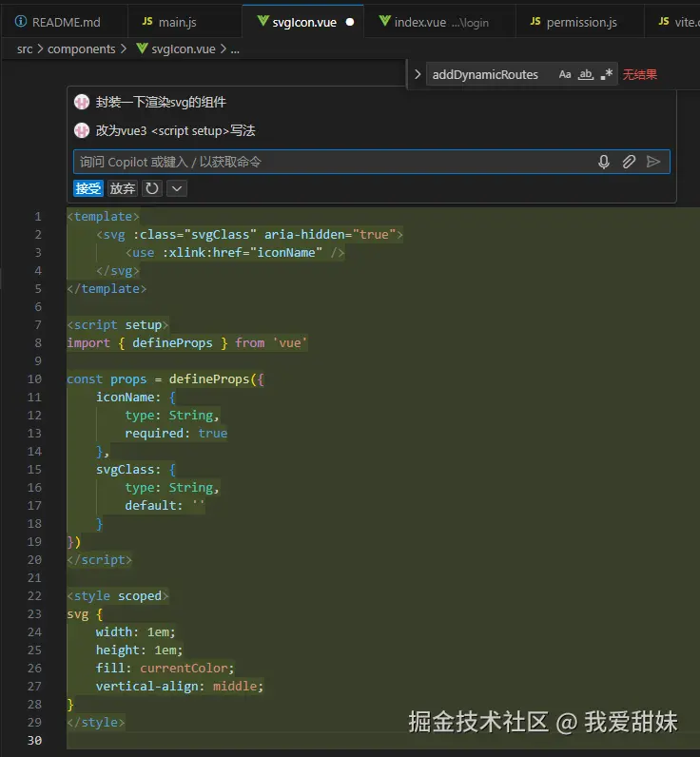
Task: Click the send arrow icon in Copilot chat
Action: pyautogui.click(x=653, y=163)
